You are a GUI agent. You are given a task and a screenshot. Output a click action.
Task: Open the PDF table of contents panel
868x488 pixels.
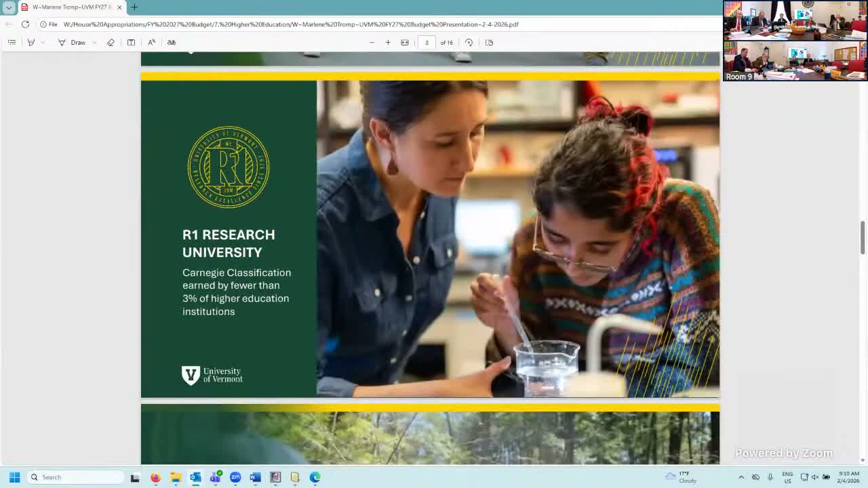(12, 42)
